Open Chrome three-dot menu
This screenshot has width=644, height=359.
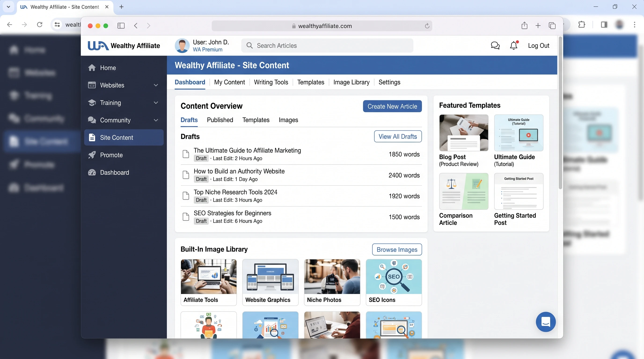pyautogui.click(x=634, y=25)
